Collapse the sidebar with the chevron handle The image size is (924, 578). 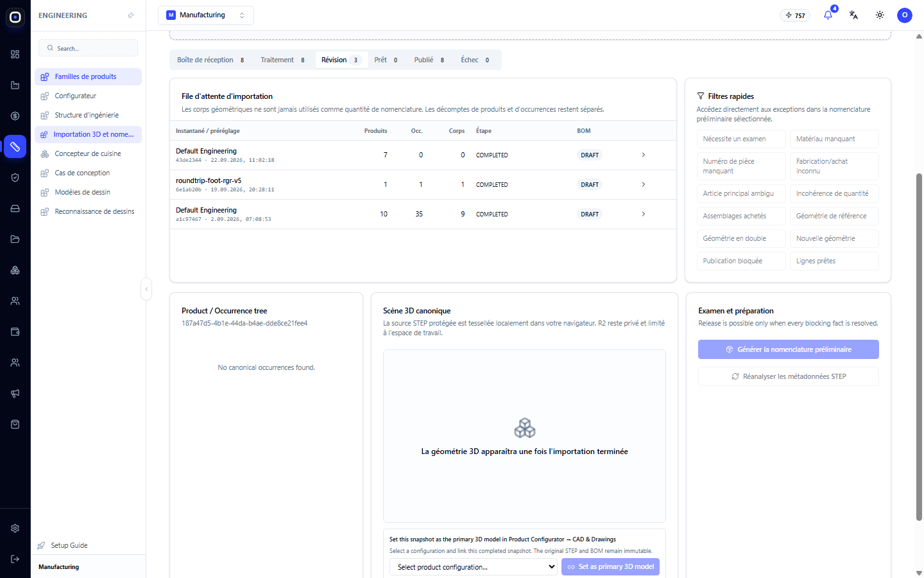(146, 289)
